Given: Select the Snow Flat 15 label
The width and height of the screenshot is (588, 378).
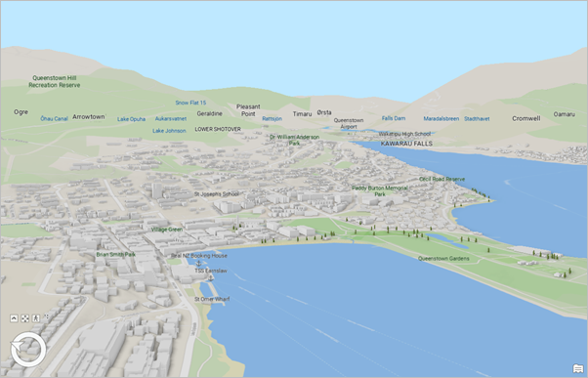Looking at the screenshot, I should tap(190, 103).
